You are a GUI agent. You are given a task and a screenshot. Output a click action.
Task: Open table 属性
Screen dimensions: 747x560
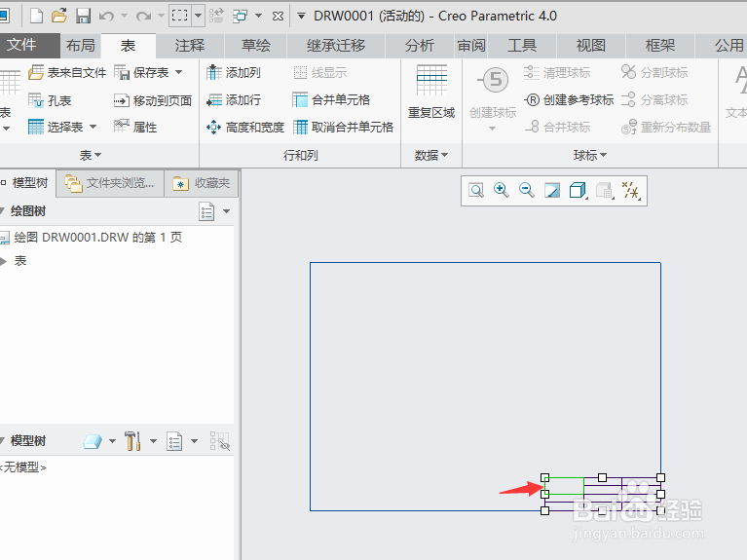click(135, 127)
